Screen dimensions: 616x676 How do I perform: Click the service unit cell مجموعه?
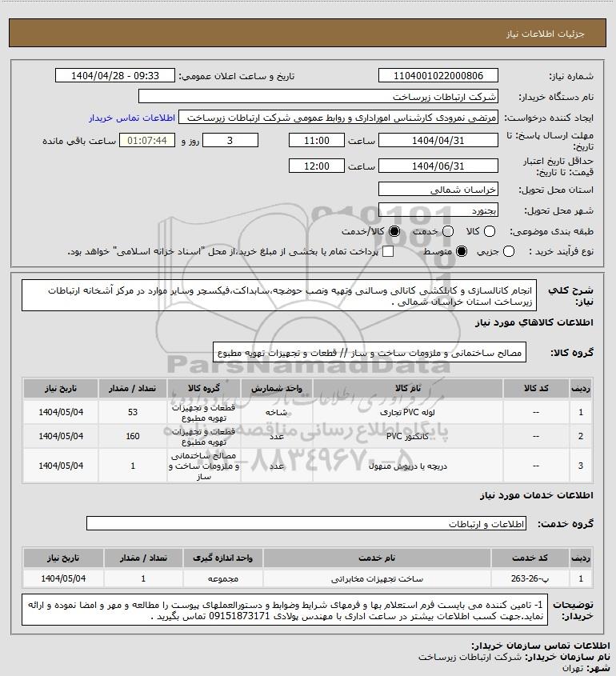223,579
